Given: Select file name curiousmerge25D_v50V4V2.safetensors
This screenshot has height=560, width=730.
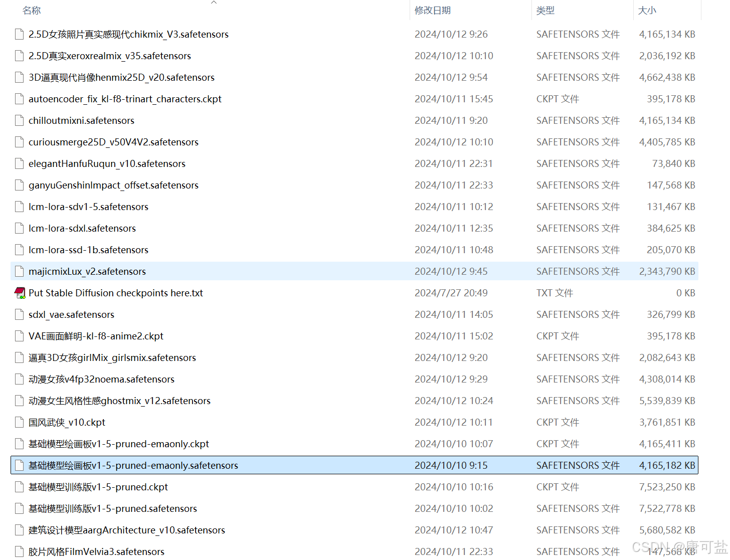Looking at the screenshot, I should coord(113,142).
